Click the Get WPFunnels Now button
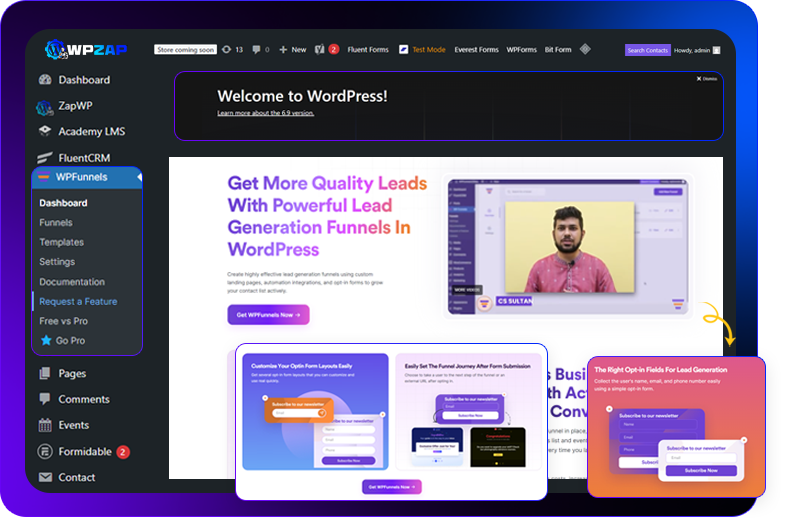 [x=268, y=315]
